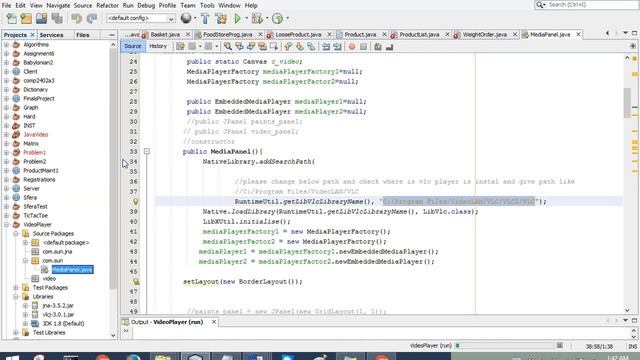Collapse the VideoPlayer project node
The image size is (640, 360).
click(6, 224)
